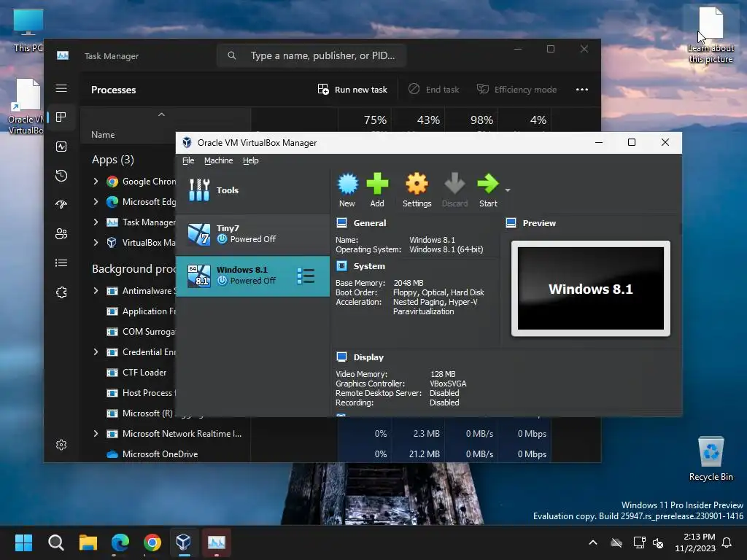This screenshot has width=747, height=560.
Task: Open Users icon in Task Manager
Action: tap(61, 234)
